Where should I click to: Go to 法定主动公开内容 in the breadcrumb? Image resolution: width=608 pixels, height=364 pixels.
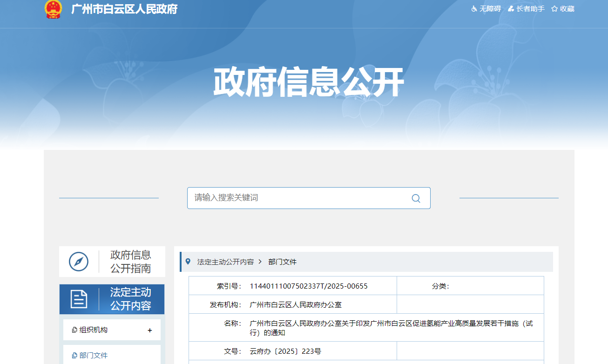(225, 262)
